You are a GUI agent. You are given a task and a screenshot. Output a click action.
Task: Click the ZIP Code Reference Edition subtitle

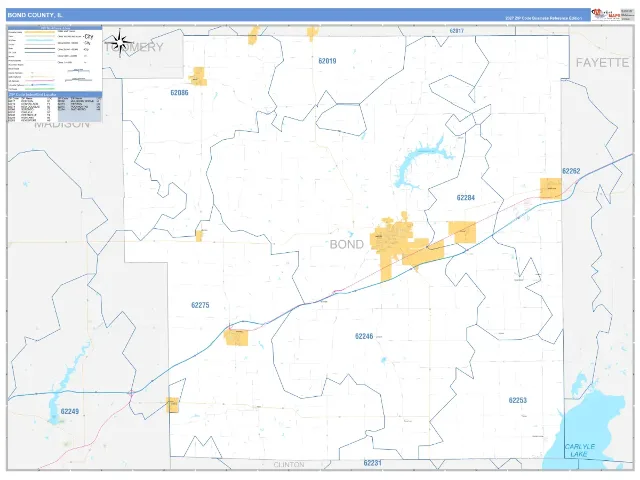(x=544, y=18)
